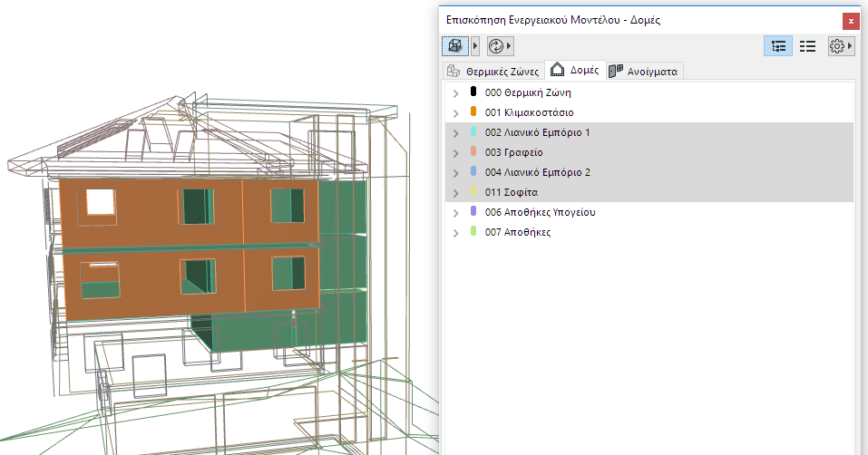
Task: Click the refresh energy model icon
Action: 496,46
